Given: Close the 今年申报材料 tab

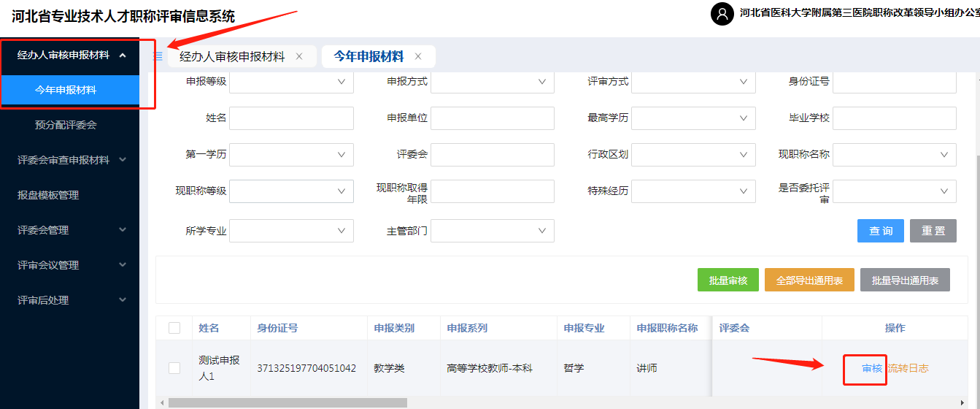Looking at the screenshot, I should pyautogui.click(x=418, y=56).
